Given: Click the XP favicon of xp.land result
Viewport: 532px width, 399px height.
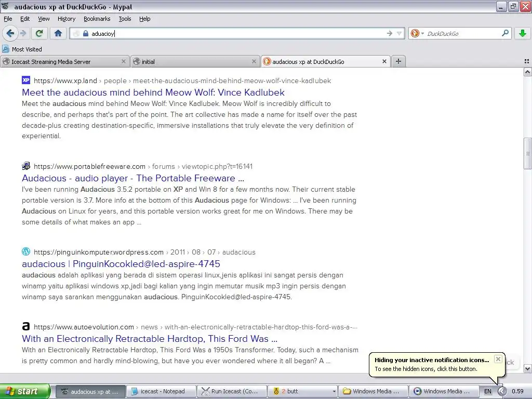Looking at the screenshot, I should click(26, 80).
